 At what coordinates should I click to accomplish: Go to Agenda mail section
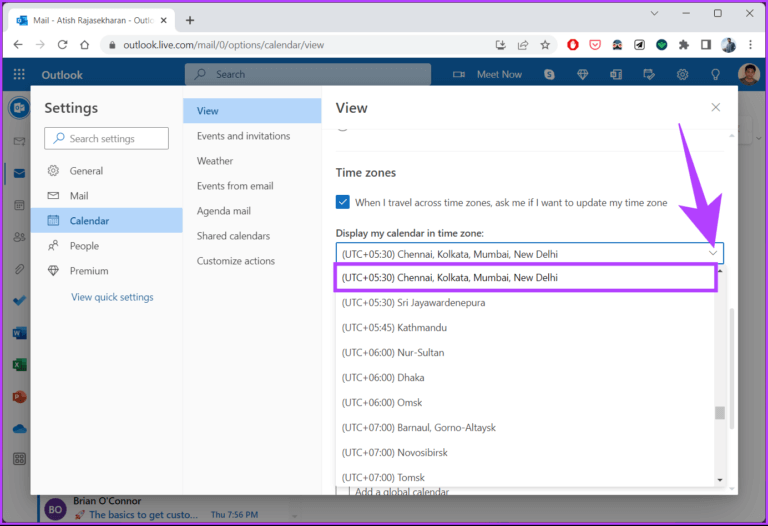[252, 211]
